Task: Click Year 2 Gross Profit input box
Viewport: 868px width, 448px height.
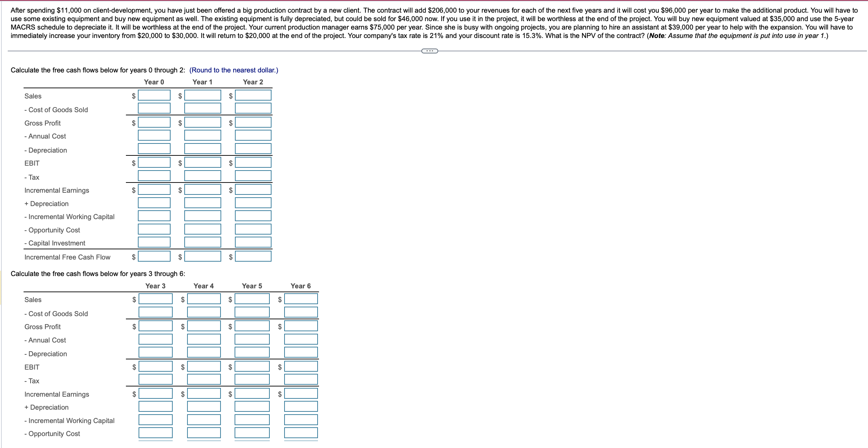Action: [253, 122]
